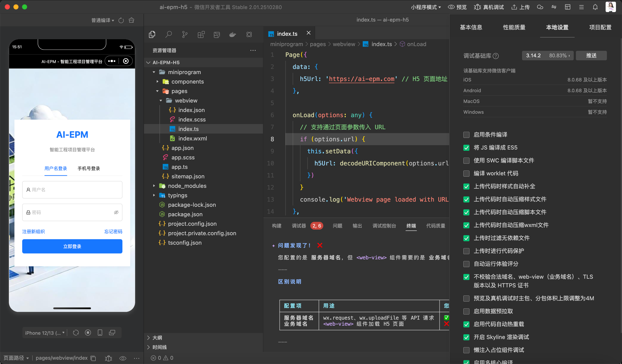The height and width of the screenshot is (364, 622).
Task: Switch to the 调试器 panel tab
Action: click(x=299, y=226)
